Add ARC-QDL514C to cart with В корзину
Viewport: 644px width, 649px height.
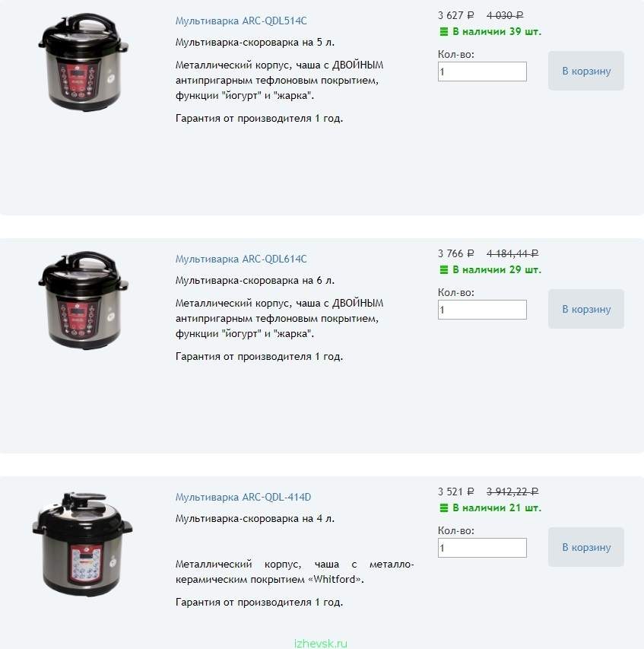[x=585, y=71]
